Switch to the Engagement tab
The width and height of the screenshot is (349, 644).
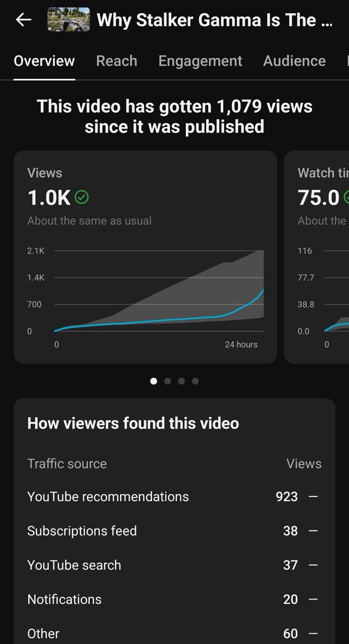click(200, 61)
